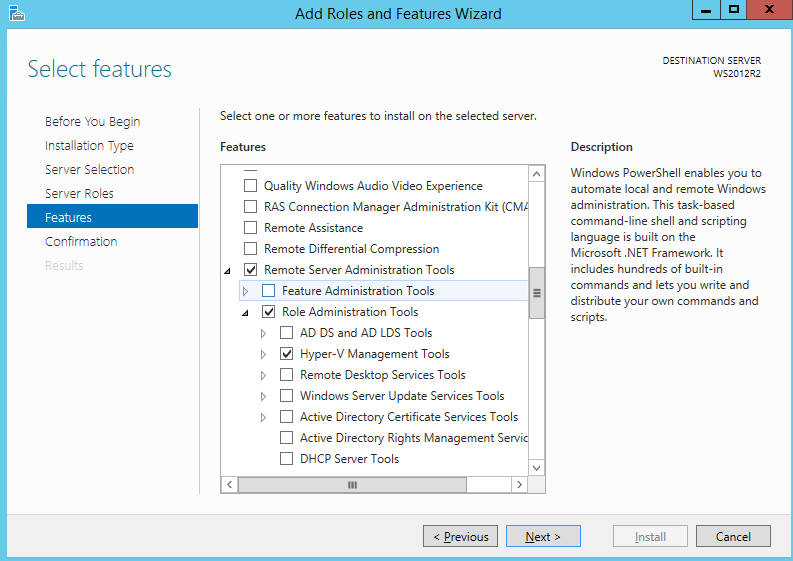Minimize the wizard window
Image resolution: width=793 pixels, height=561 pixels.
click(706, 10)
